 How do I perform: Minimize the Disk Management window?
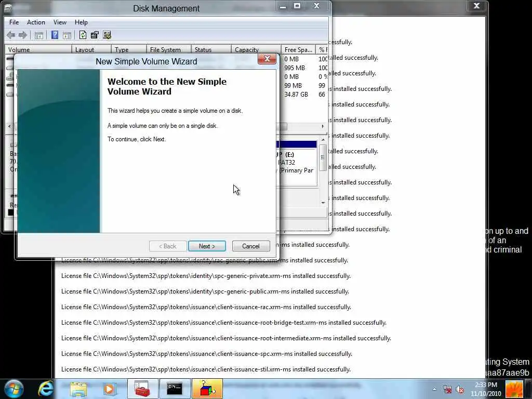pos(283,6)
